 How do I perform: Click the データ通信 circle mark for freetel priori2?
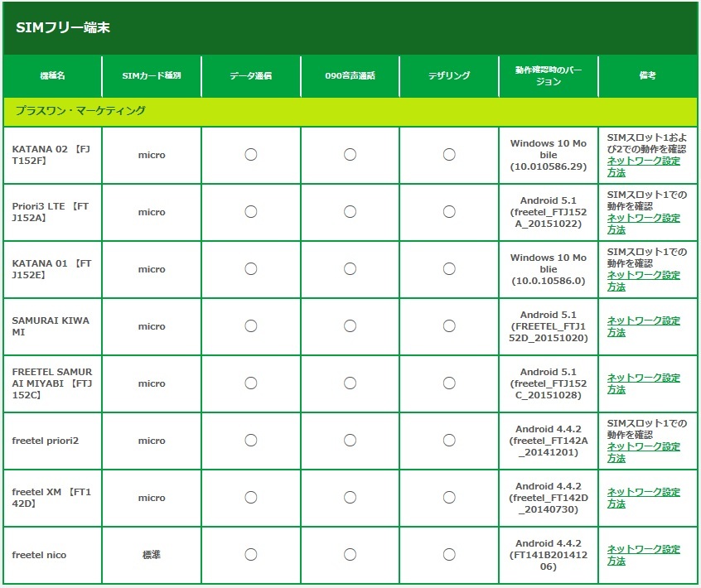[x=251, y=441]
